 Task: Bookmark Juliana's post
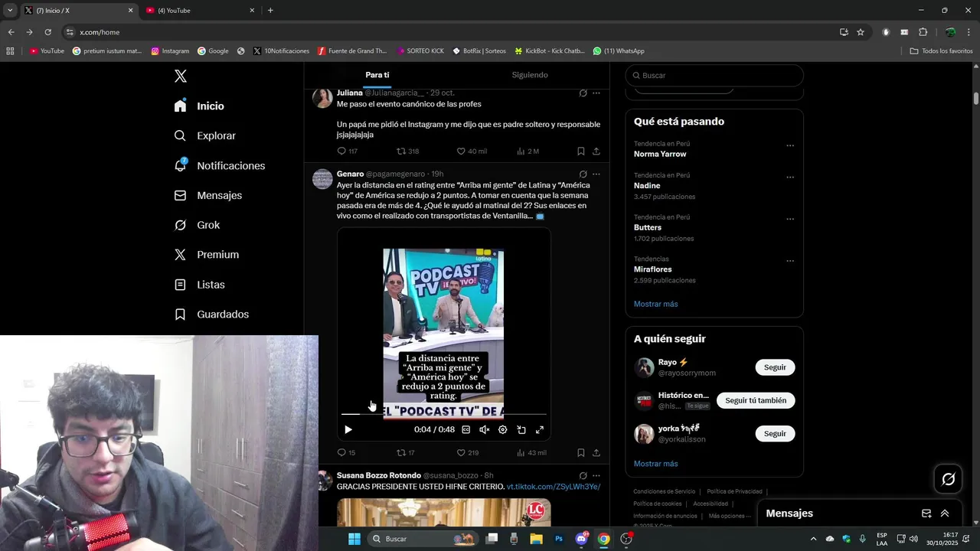click(581, 152)
